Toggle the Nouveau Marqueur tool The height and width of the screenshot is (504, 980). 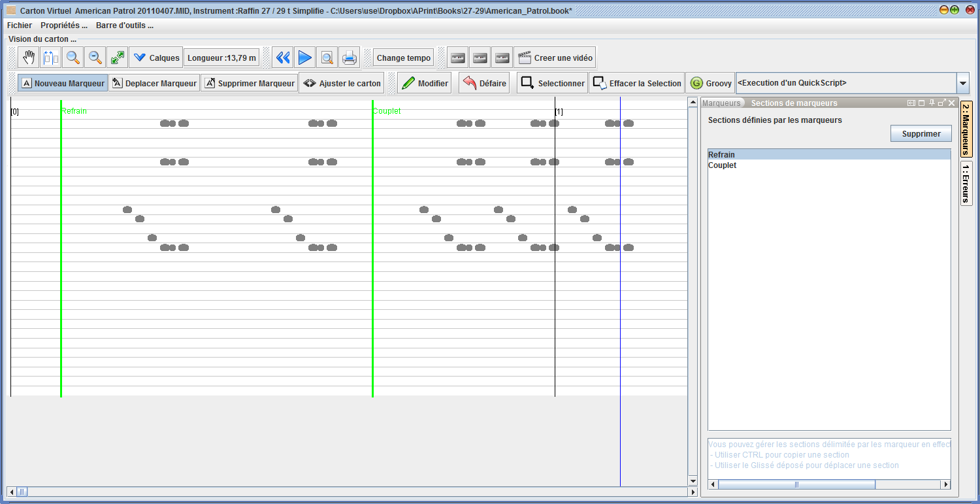pos(63,84)
